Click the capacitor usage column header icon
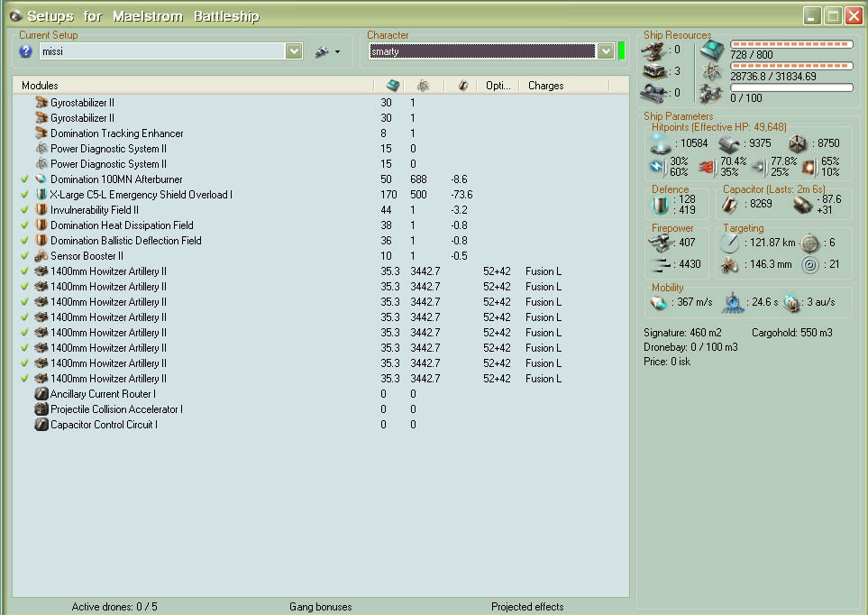868x615 pixels. pos(463,86)
